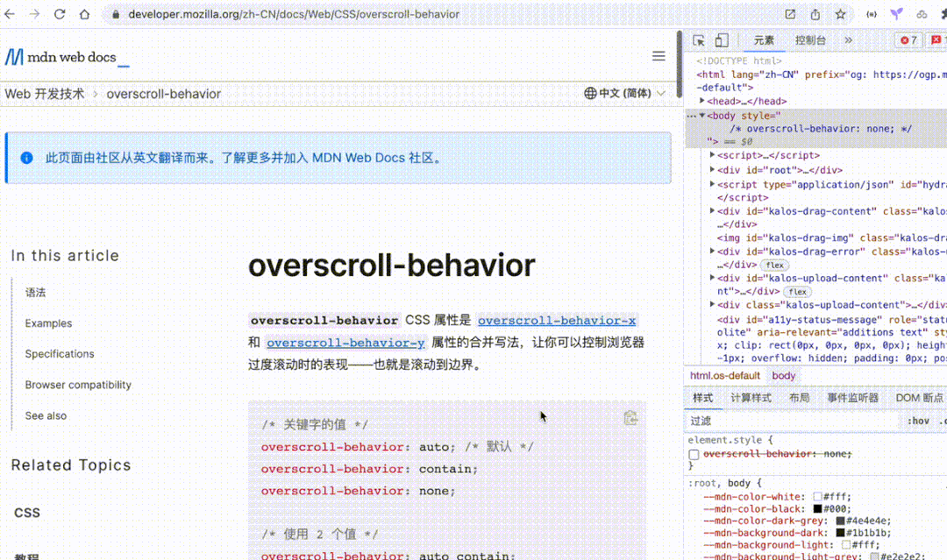Toggle the DevTools device toolbar icon

722,40
